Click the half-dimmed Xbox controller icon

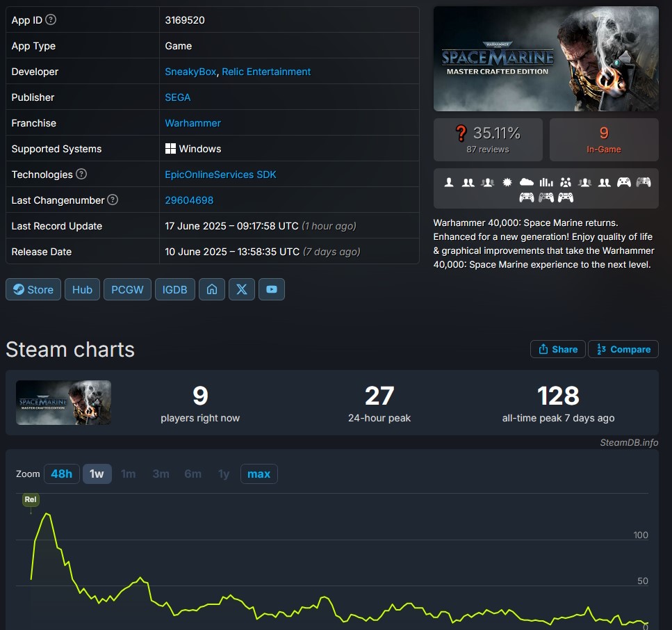tap(644, 182)
